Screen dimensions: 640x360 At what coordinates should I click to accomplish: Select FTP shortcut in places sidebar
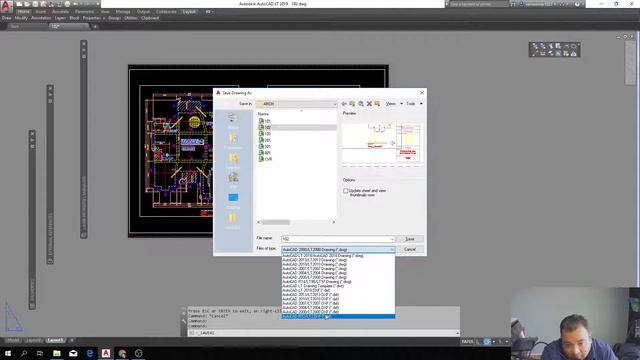[233, 180]
